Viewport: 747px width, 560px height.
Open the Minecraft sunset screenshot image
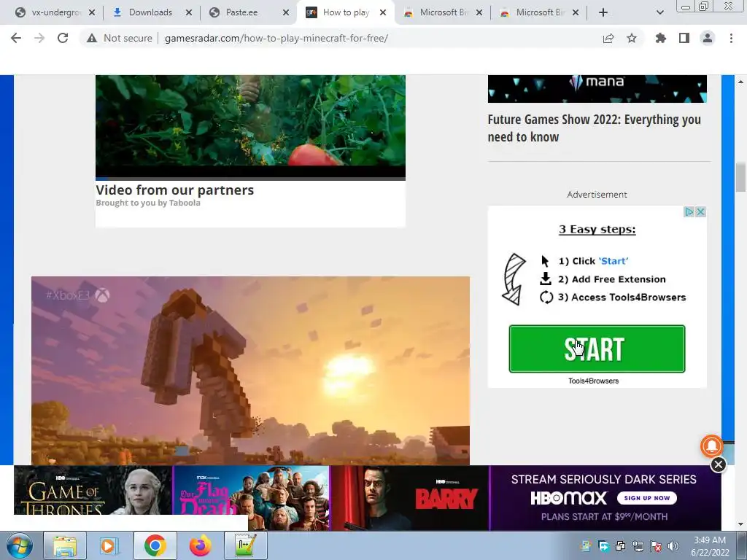tap(251, 370)
